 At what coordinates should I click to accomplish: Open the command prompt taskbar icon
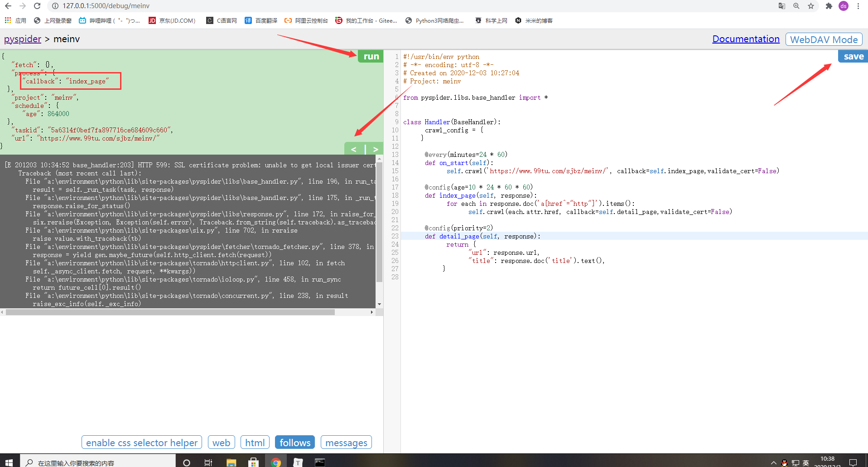(320, 462)
